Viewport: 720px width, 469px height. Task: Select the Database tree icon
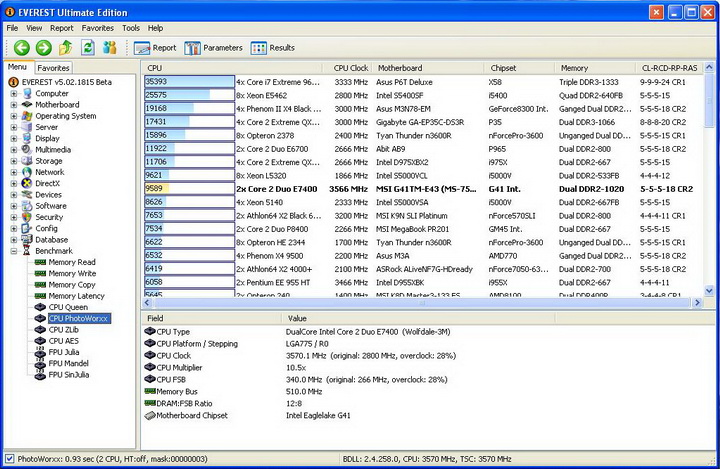pos(27,239)
